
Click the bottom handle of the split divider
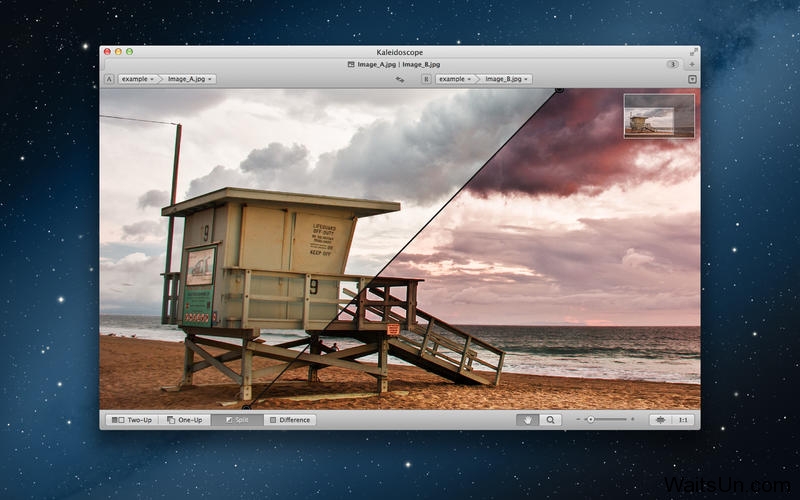pyautogui.click(x=246, y=406)
